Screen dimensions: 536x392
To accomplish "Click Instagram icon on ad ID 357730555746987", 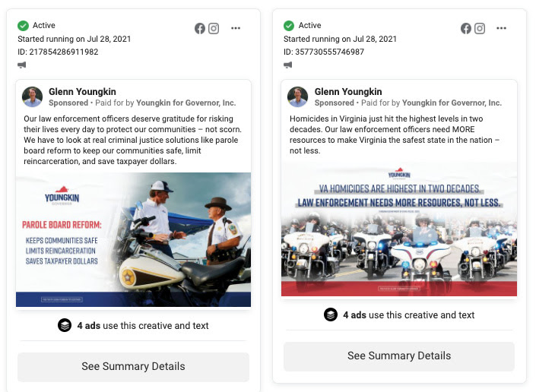I will click(480, 28).
